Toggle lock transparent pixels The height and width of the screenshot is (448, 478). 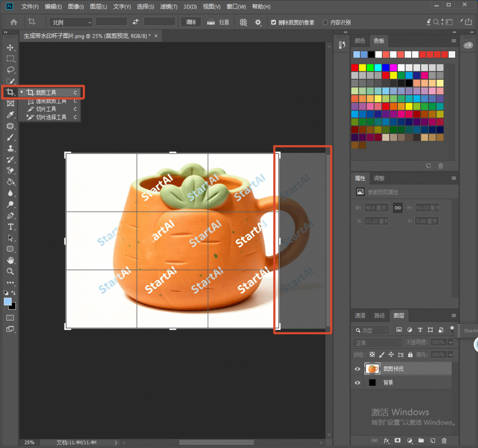[x=372, y=355]
